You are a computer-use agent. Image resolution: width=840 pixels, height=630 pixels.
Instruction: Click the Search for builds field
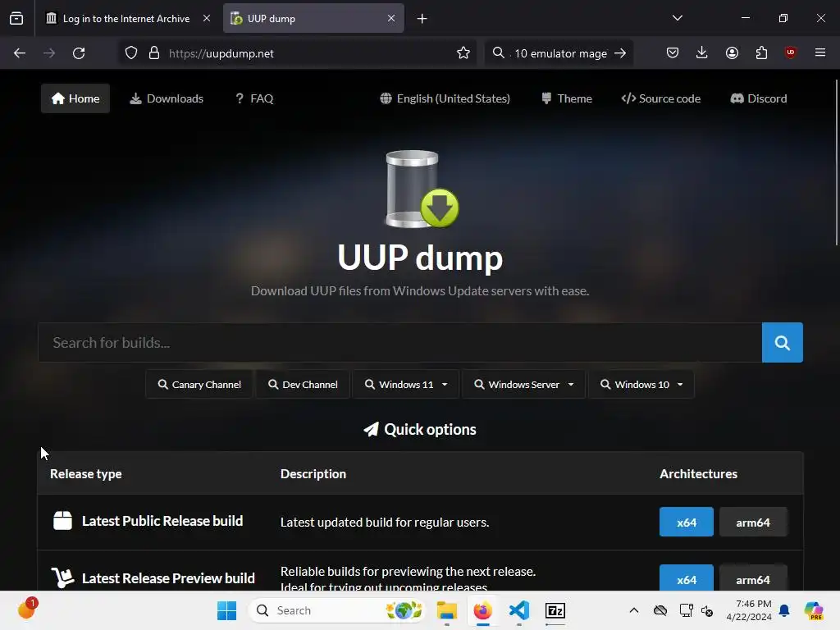click(399, 342)
